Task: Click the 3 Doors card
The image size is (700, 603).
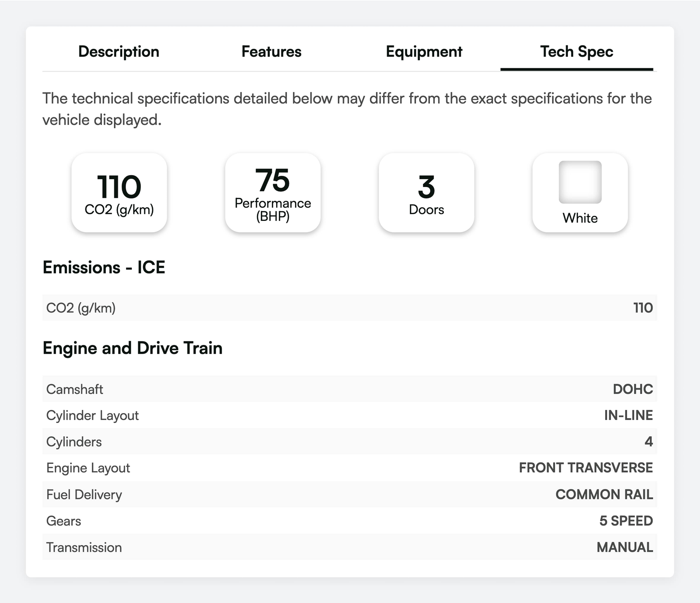Action: (426, 193)
